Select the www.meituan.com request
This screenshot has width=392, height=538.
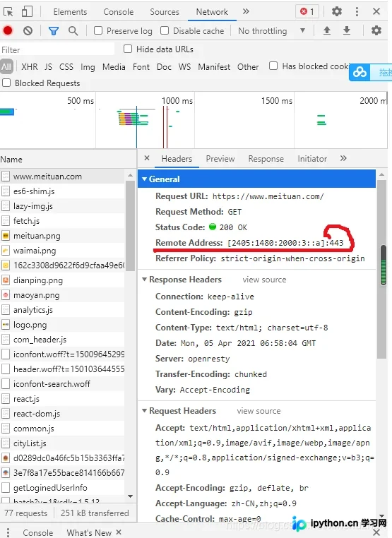[62, 177]
